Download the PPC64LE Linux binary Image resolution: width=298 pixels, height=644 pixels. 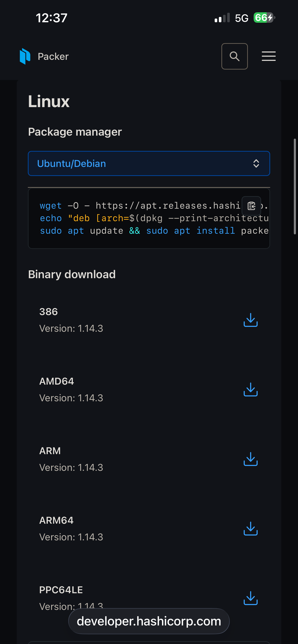tap(250, 598)
